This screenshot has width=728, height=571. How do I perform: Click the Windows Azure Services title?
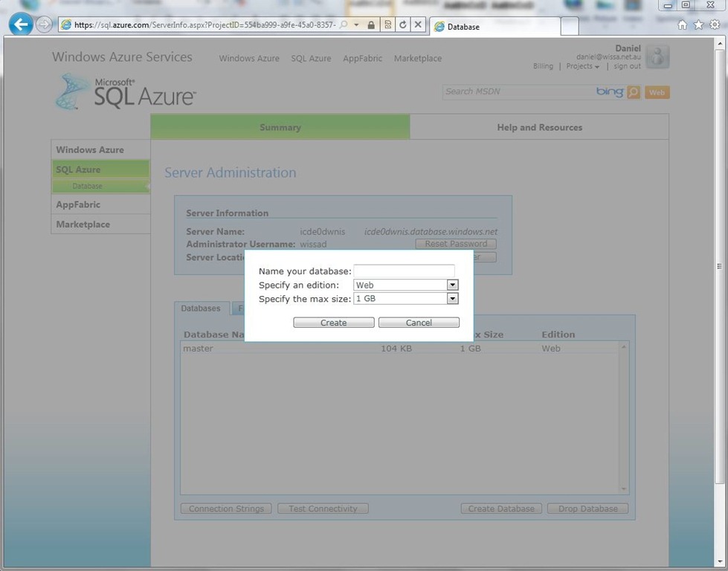(x=122, y=57)
